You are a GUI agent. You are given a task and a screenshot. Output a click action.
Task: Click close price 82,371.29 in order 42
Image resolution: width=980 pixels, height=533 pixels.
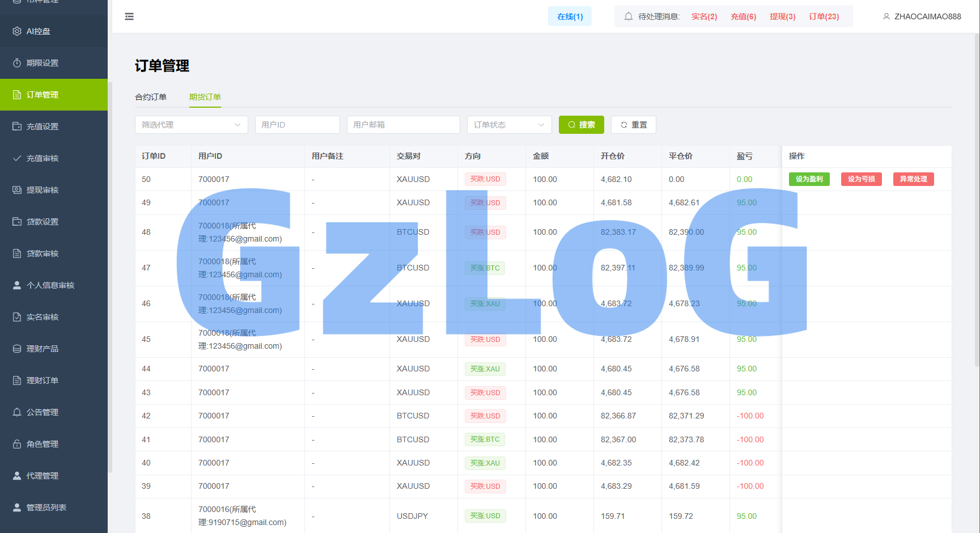pos(686,416)
